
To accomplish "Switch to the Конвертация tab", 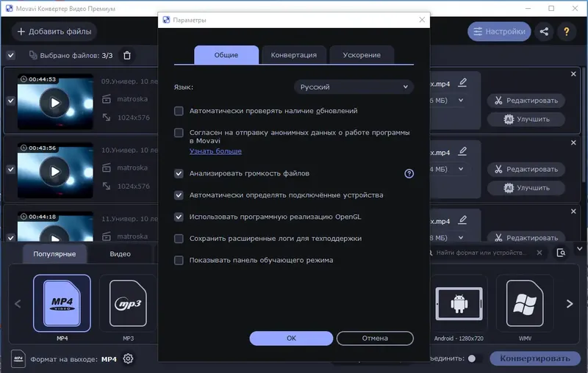I will coord(293,54).
